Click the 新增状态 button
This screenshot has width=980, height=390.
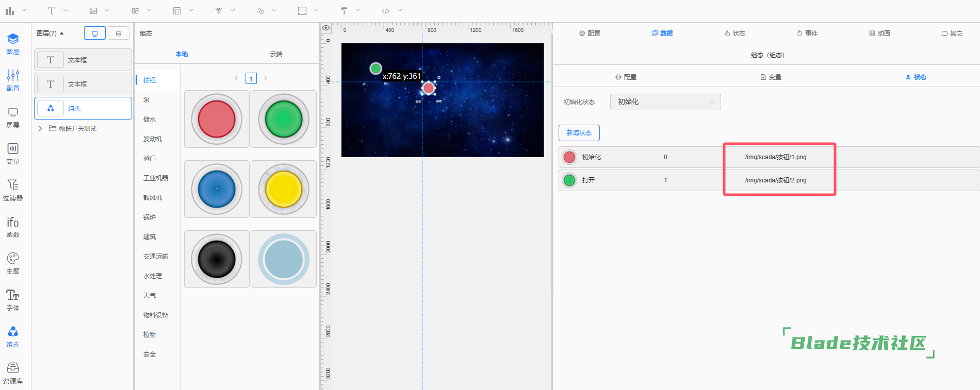[x=579, y=133]
